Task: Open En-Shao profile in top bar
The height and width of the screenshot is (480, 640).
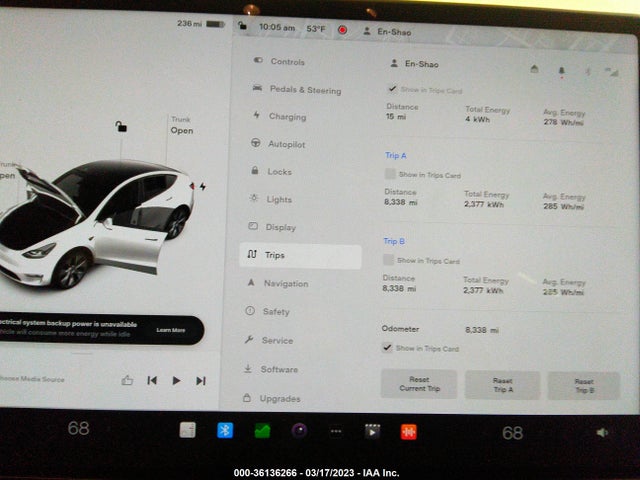Action: point(387,31)
